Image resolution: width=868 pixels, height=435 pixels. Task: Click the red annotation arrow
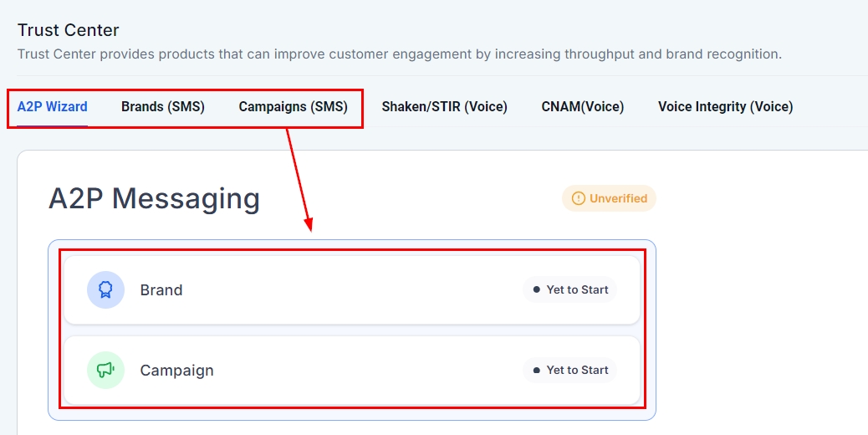(x=299, y=179)
